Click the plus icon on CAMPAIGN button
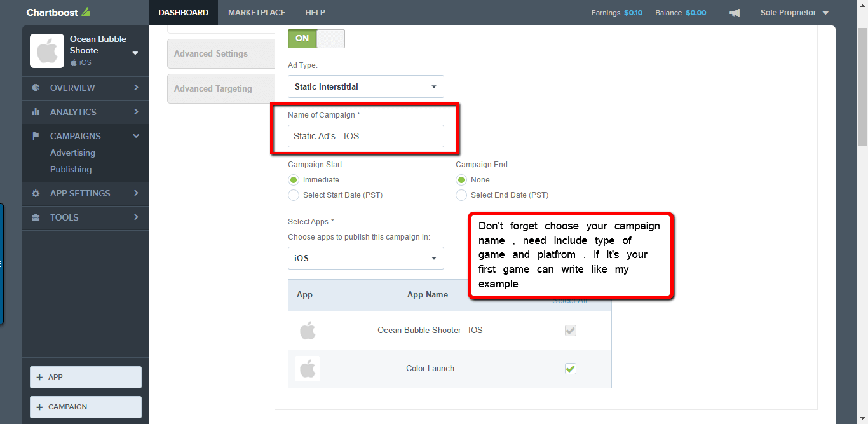The width and height of the screenshot is (868, 424). coord(39,407)
